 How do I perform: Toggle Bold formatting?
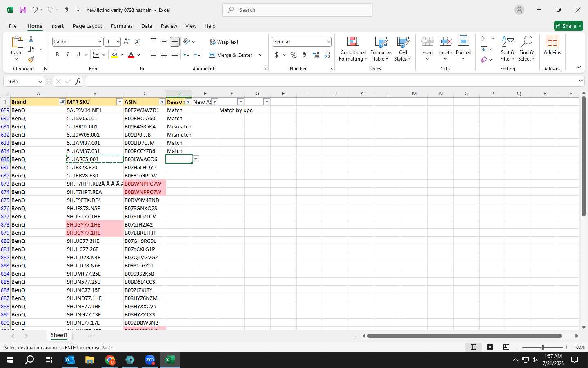point(57,55)
